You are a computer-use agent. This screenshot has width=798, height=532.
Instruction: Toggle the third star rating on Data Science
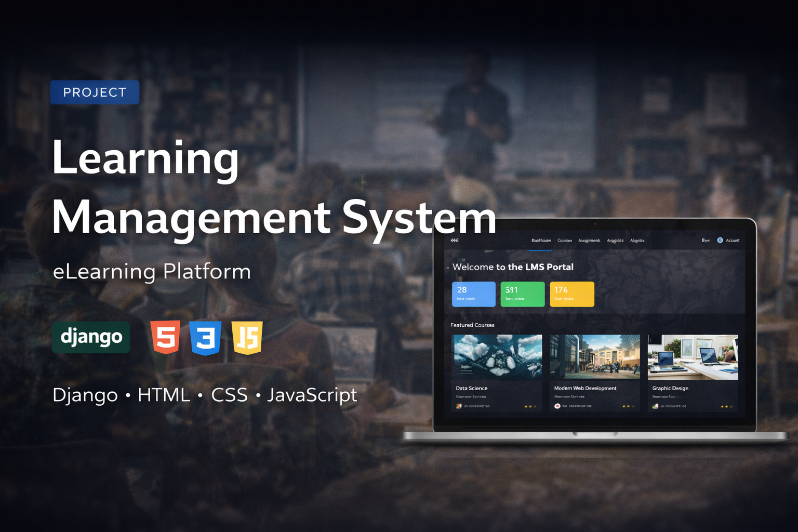[535, 406]
